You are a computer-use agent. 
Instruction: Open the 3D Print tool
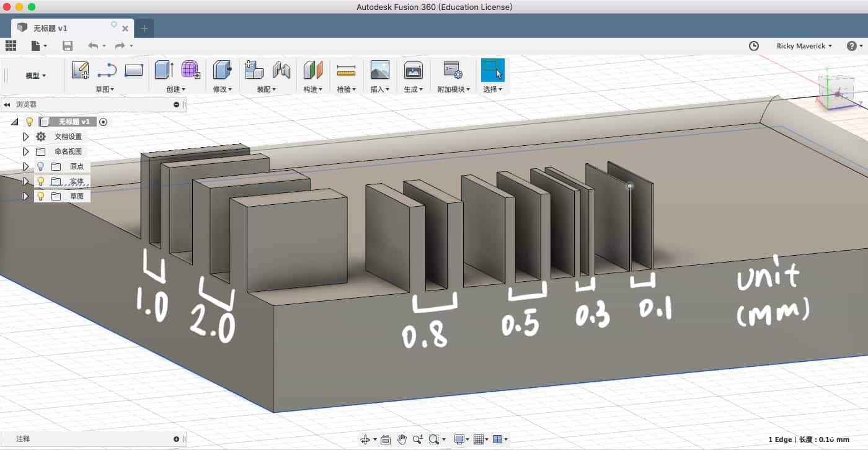(413, 70)
